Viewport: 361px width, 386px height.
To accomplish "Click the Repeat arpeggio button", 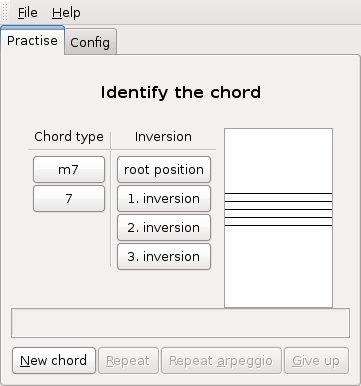I will pyautogui.click(x=221, y=361).
